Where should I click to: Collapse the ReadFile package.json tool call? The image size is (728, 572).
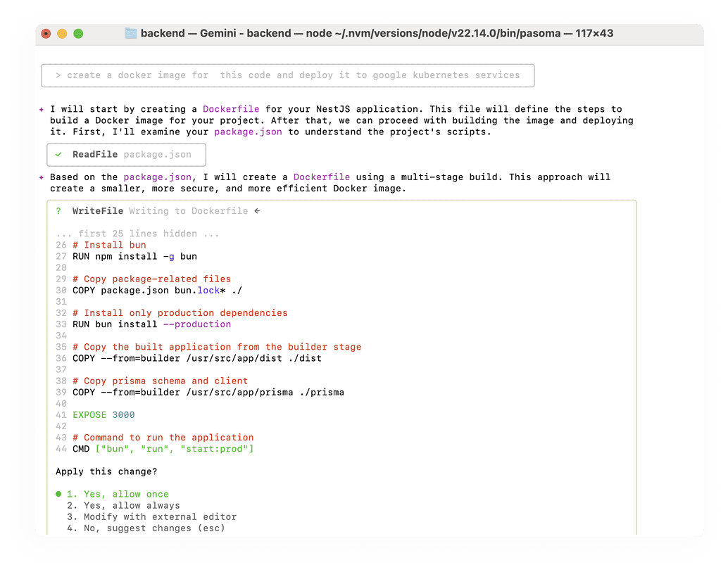pos(126,154)
